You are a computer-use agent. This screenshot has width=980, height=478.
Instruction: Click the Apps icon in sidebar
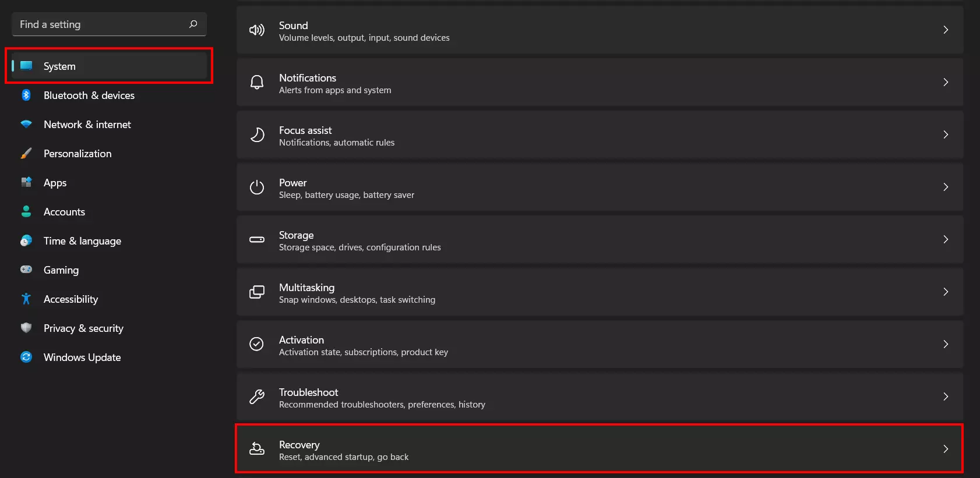(x=26, y=182)
